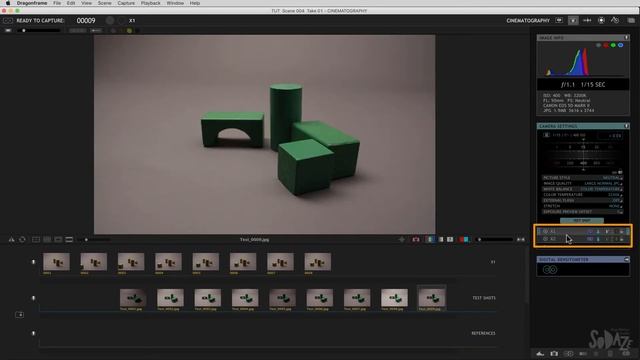Click the Test Shots row label
This screenshot has width=640, height=360.
484,298
